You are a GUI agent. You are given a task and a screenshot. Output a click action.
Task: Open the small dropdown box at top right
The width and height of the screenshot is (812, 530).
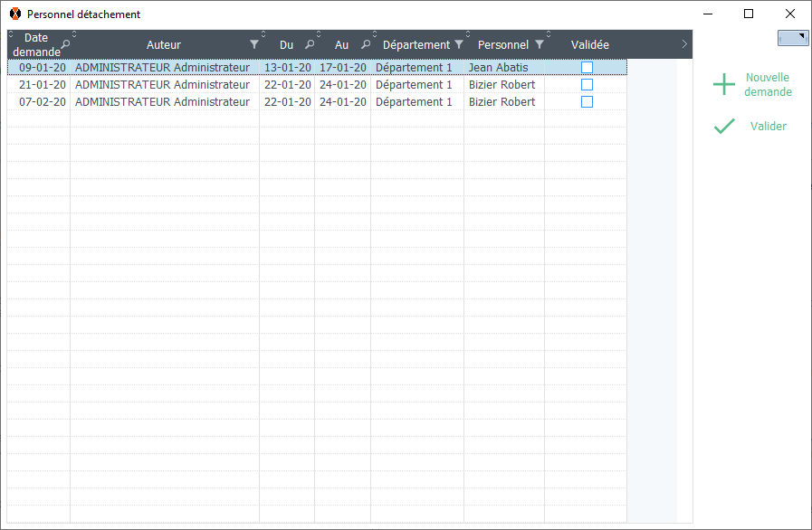(x=793, y=38)
